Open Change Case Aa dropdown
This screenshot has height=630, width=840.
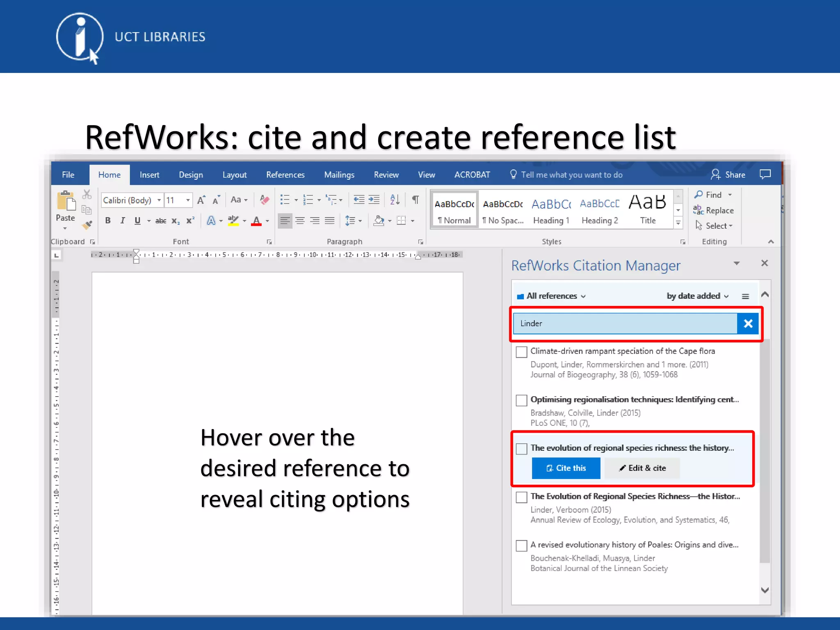(x=239, y=200)
